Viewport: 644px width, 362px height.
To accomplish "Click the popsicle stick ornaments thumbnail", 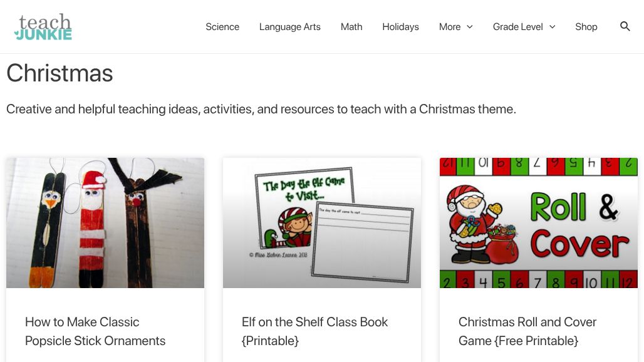I will (105, 223).
